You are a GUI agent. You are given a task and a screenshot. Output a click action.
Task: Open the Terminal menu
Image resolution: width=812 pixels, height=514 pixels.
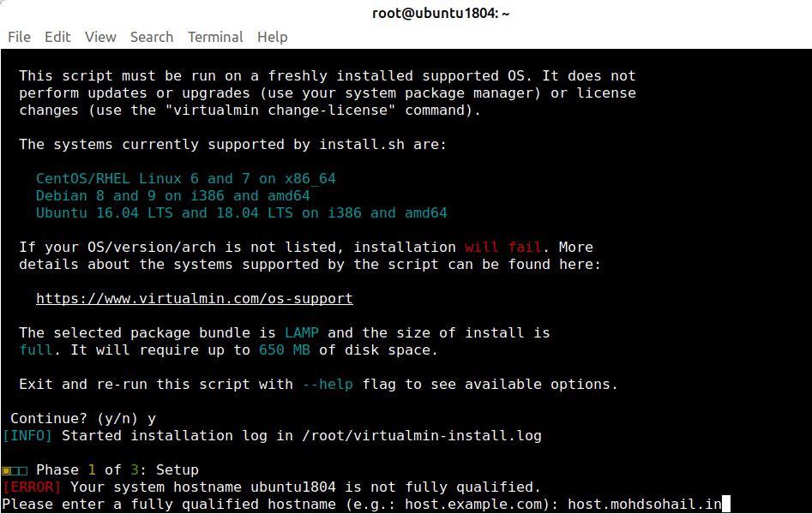point(215,37)
